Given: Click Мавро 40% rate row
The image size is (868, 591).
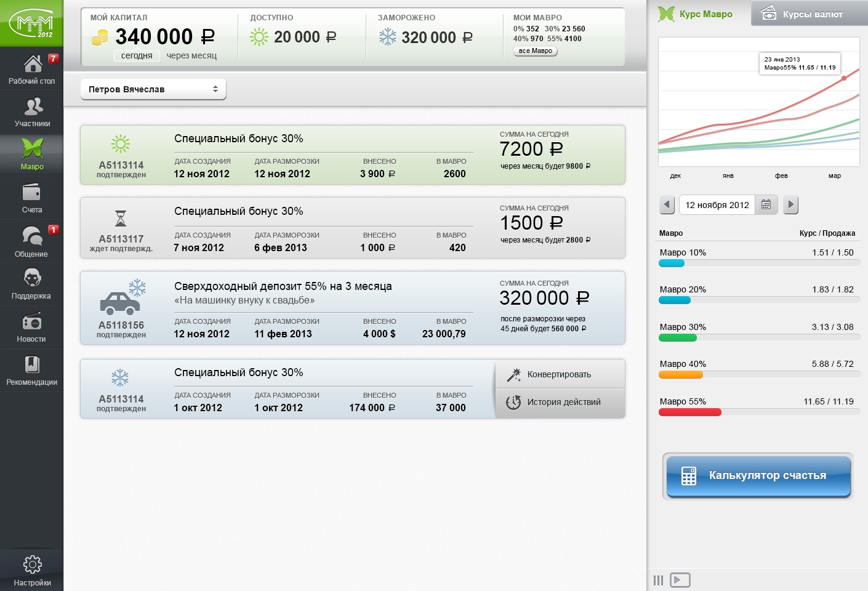Looking at the screenshot, I should (x=759, y=368).
